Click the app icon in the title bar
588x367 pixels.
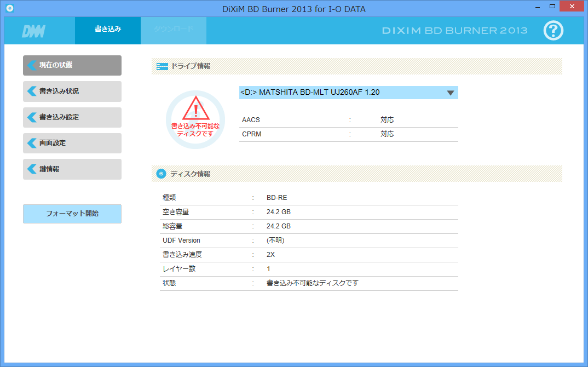(10, 8)
